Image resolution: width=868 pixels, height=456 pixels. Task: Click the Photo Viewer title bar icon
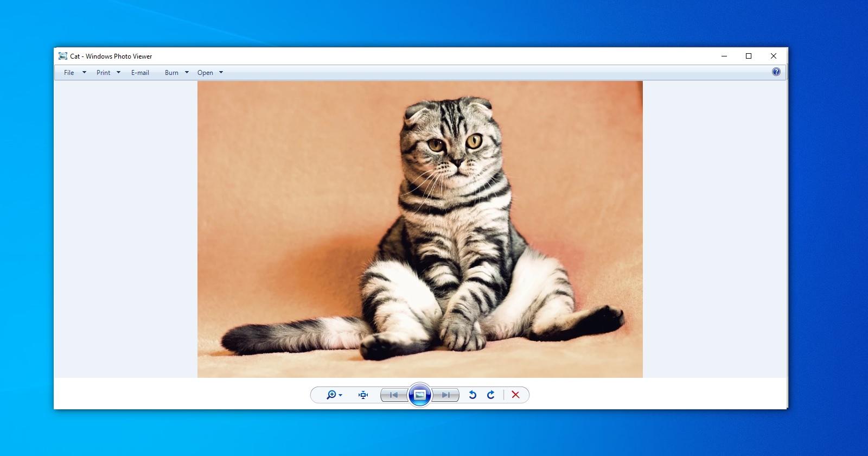pyautogui.click(x=63, y=56)
